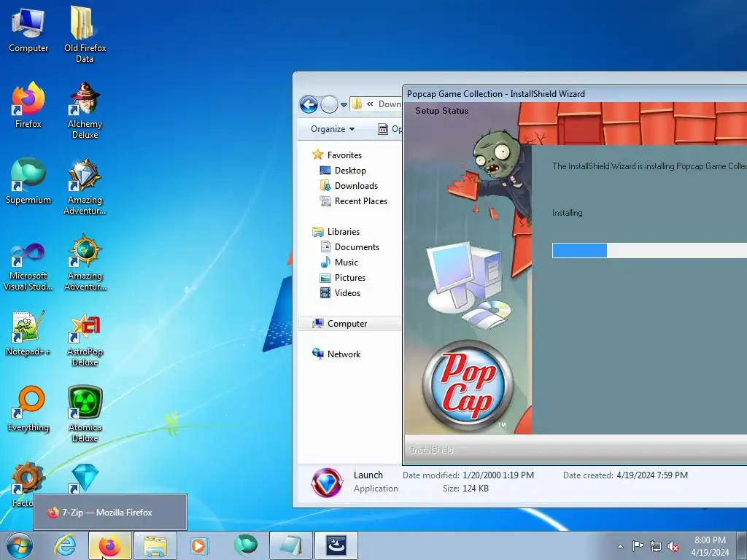Viewport: 747px width, 560px height.
Task: Open the Computer desktop icon
Action: click(x=28, y=31)
